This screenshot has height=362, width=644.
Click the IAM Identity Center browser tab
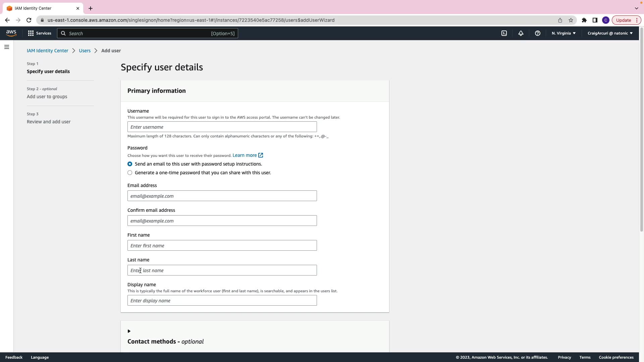pos(40,8)
